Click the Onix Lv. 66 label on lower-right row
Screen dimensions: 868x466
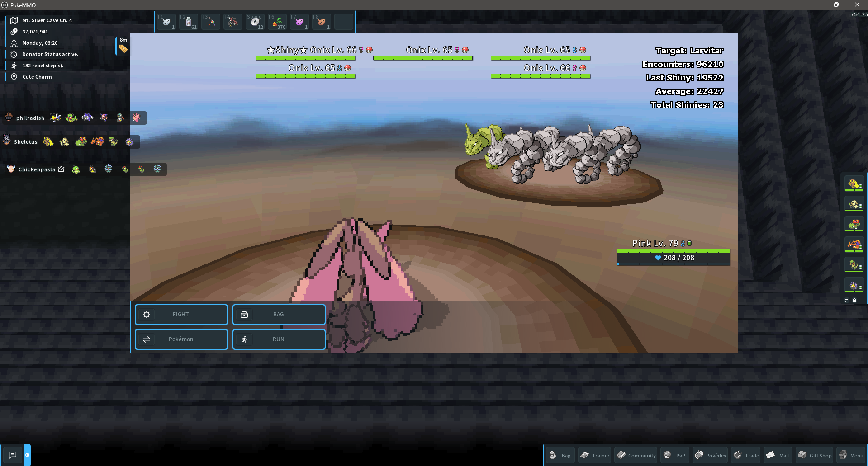[x=555, y=68]
